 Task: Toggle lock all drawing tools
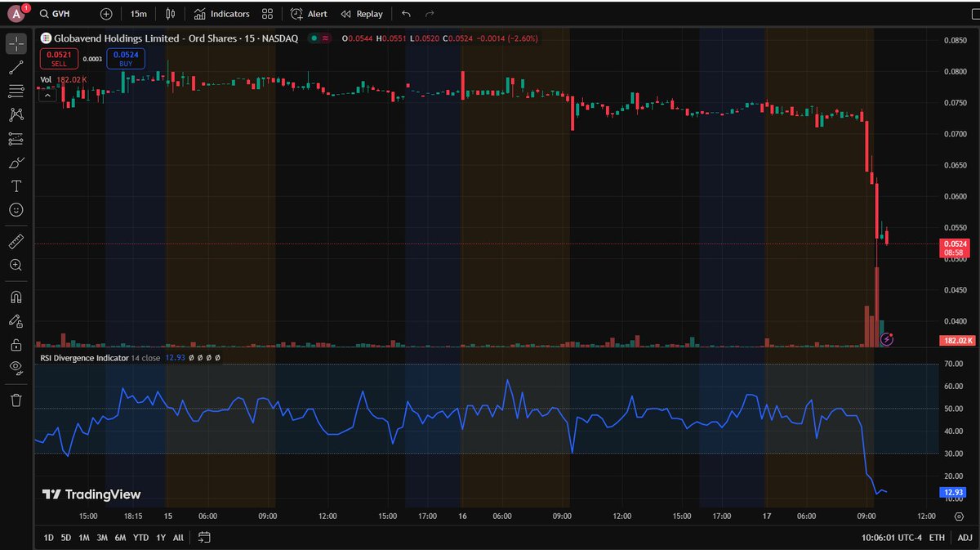[16, 344]
